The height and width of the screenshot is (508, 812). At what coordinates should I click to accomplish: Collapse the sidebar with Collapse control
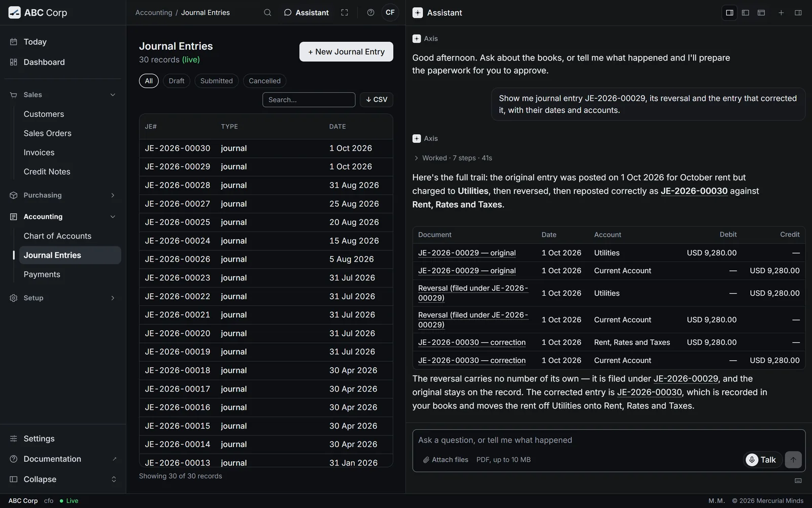tap(63, 479)
